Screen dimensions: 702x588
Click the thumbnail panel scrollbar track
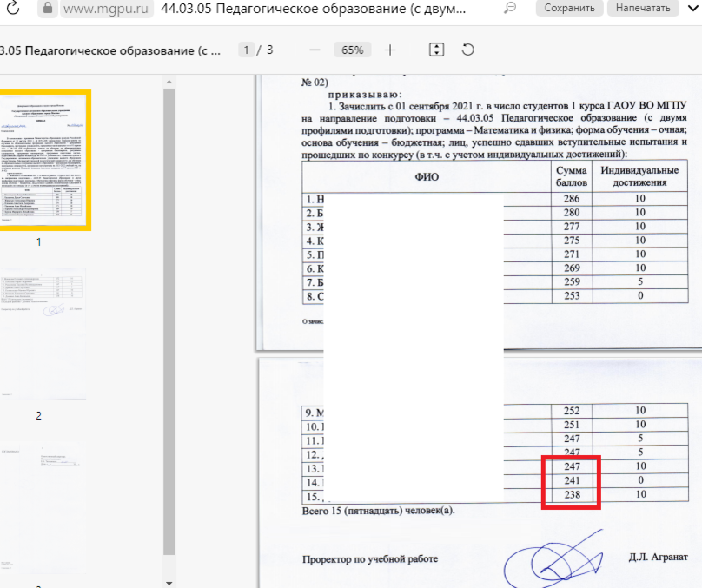[169, 322]
